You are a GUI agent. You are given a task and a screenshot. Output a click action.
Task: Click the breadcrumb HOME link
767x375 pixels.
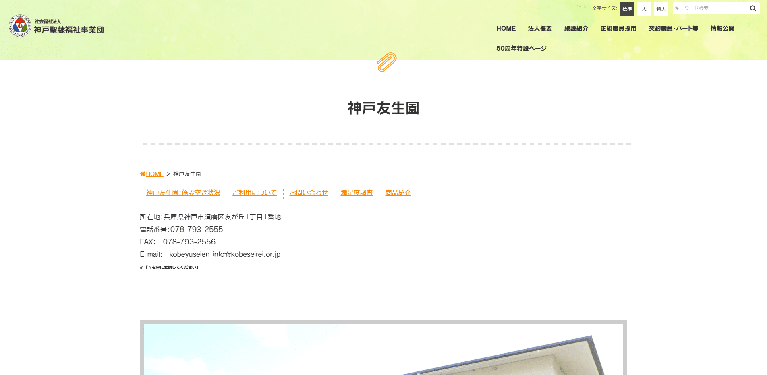coord(152,174)
